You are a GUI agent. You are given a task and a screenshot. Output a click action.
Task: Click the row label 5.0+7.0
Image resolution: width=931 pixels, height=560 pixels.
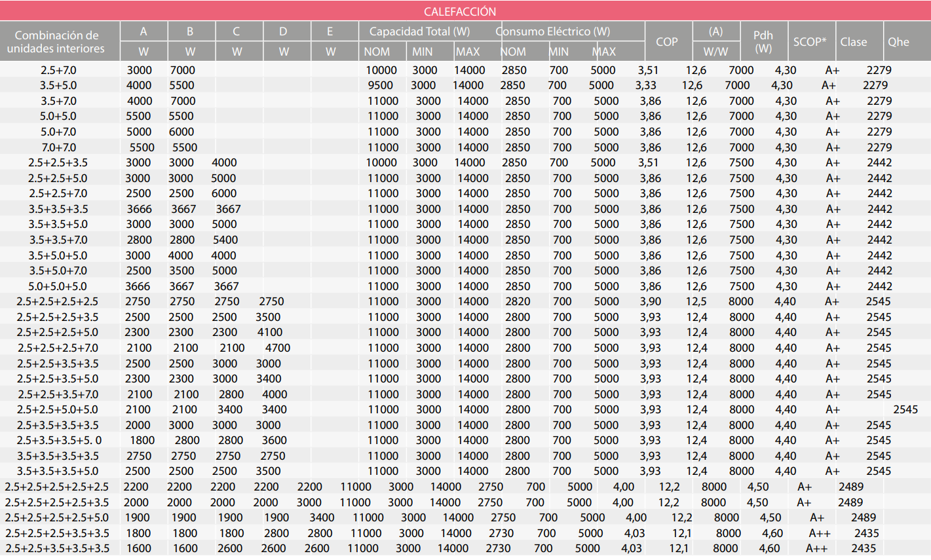click(x=58, y=132)
